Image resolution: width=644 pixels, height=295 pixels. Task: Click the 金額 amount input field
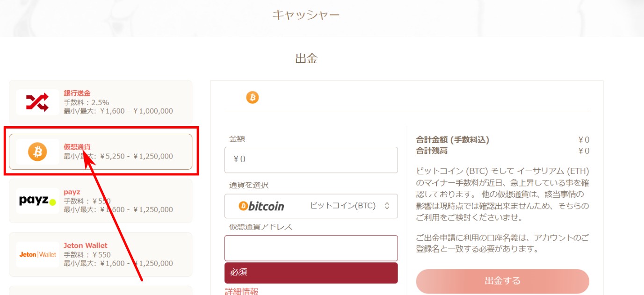click(x=311, y=160)
